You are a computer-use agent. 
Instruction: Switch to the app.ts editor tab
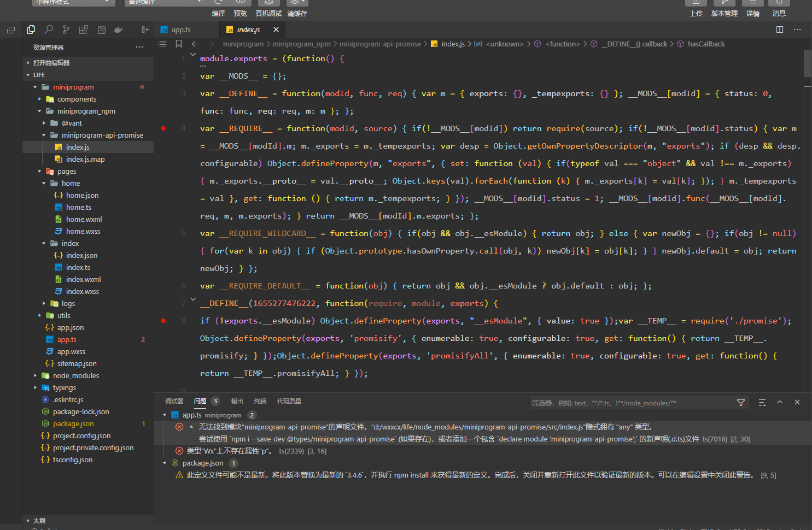click(x=186, y=30)
